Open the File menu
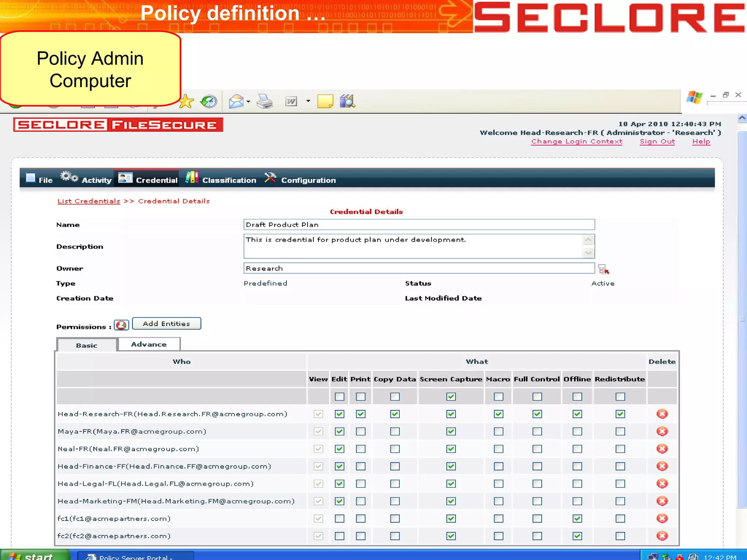The width and height of the screenshot is (747, 560). click(x=39, y=179)
